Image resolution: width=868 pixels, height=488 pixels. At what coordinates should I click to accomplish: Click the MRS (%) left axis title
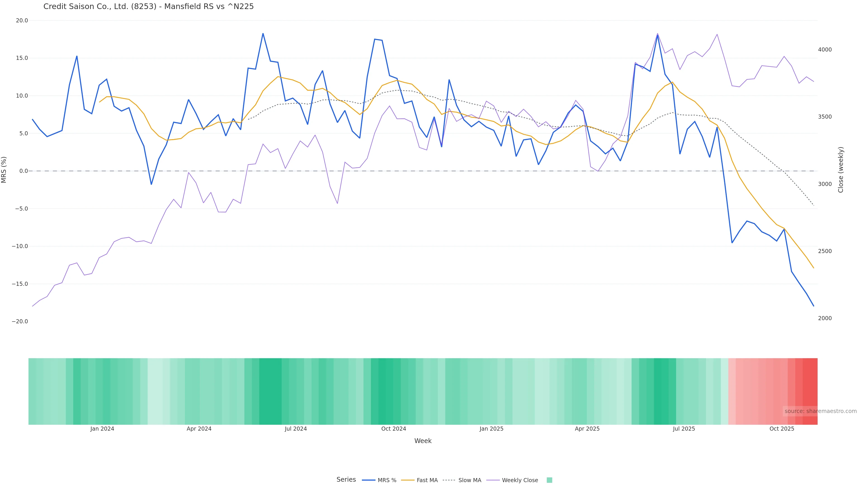[4, 170]
